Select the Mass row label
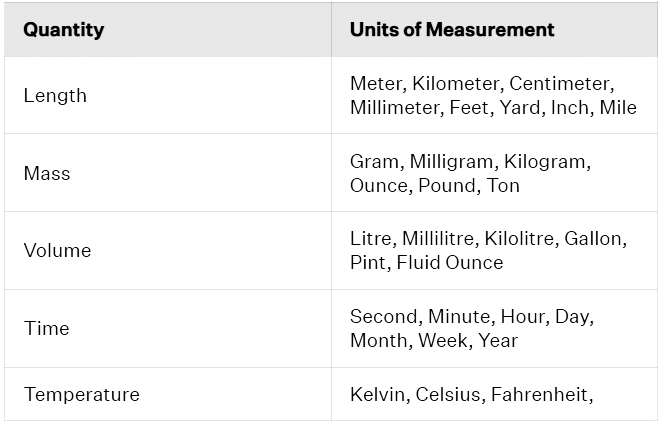Screen dimensions: 660x421 (x=47, y=173)
